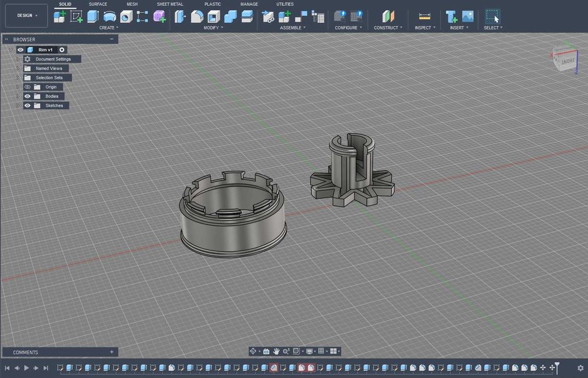Select the Combine tool

click(230, 16)
